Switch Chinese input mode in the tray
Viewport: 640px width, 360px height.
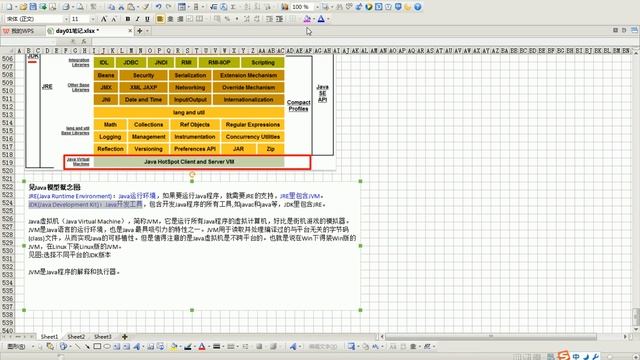576,356
